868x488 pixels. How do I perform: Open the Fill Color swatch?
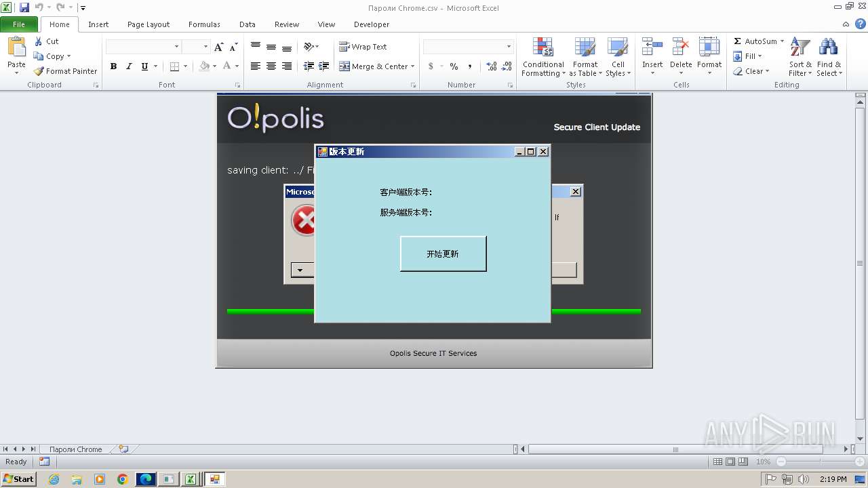tap(204, 66)
